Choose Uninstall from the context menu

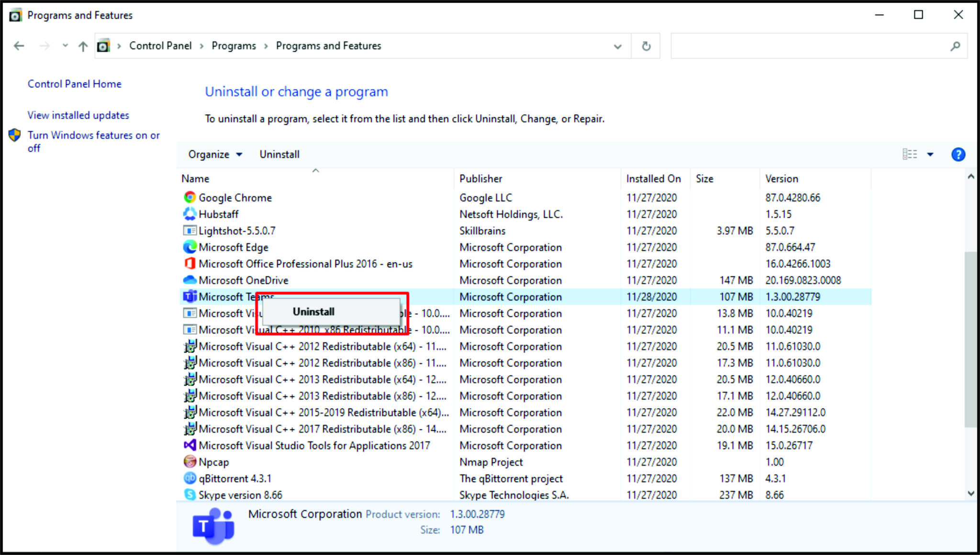[313, 311]
